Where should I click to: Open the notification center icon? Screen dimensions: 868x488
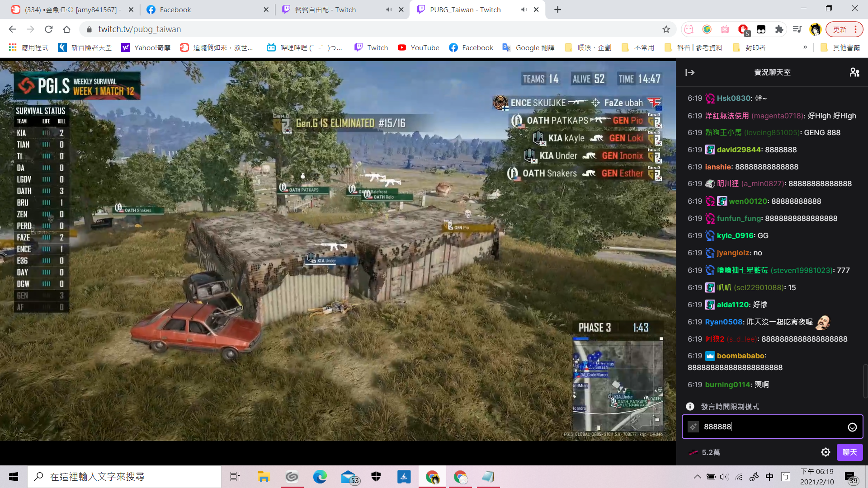850,477
